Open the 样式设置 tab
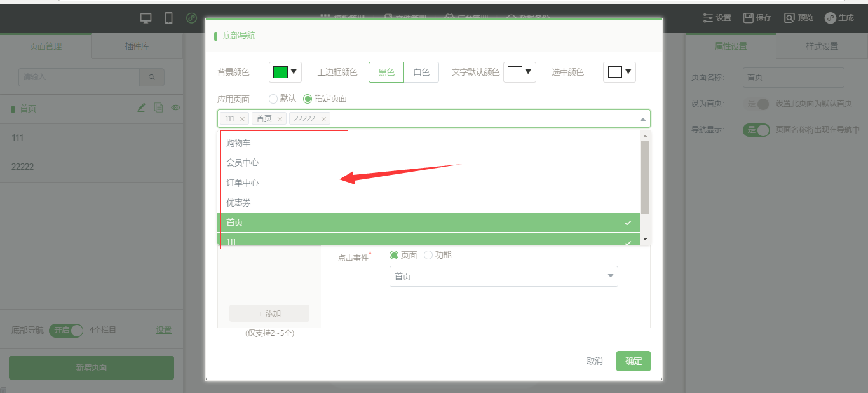Viewport: 868px width, 393px height. point(822,46)
